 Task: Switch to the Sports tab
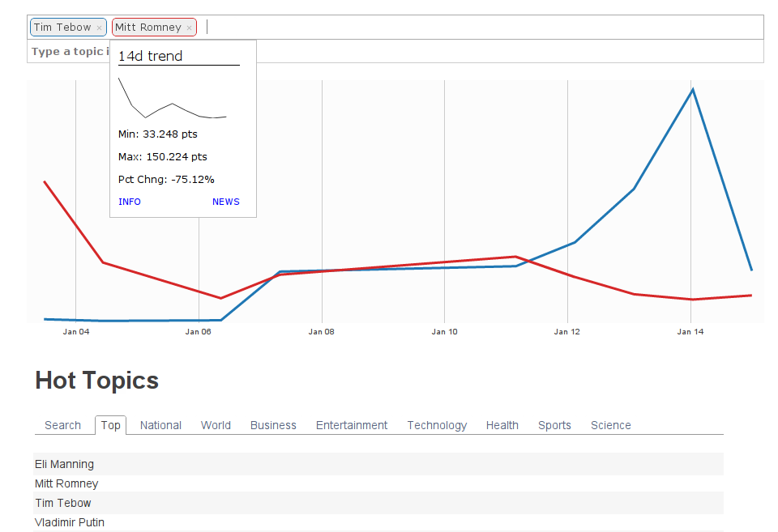click(554, 425)
